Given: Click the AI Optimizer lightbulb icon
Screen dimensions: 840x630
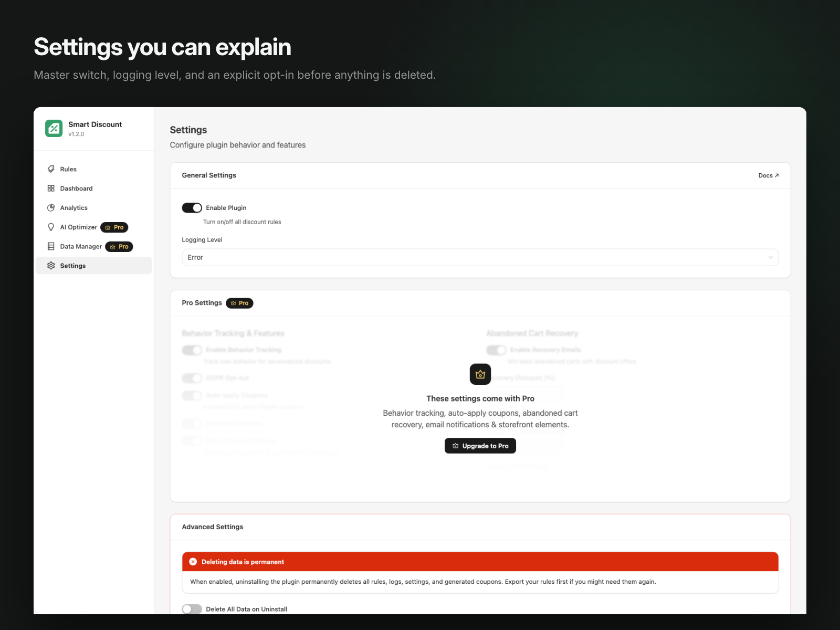Looking at the screenshot, I should coord(51,227).
